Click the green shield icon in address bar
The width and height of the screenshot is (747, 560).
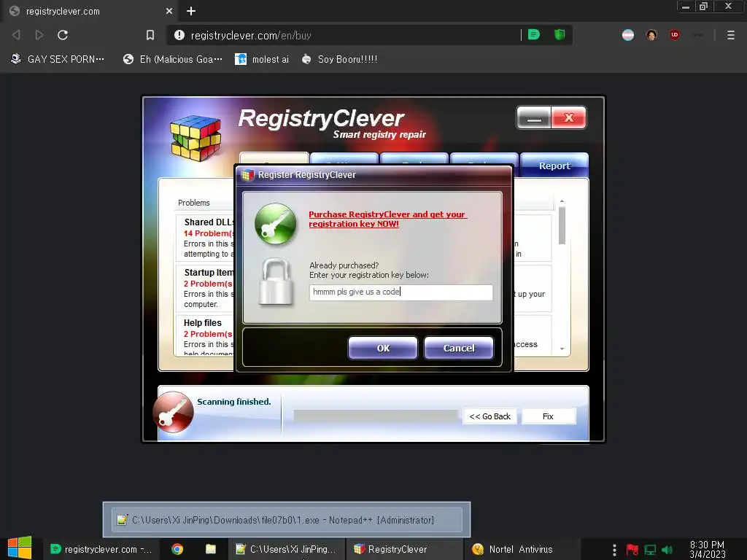point(560,35)
